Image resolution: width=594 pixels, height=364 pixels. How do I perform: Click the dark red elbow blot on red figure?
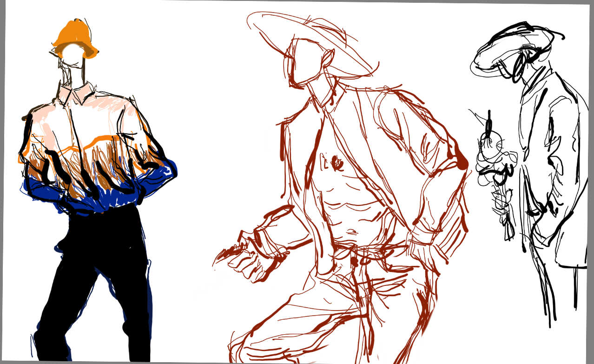462,162
